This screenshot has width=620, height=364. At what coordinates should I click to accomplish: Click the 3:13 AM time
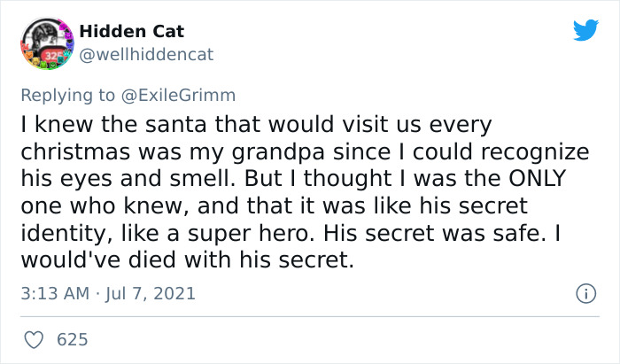point(53,292)
